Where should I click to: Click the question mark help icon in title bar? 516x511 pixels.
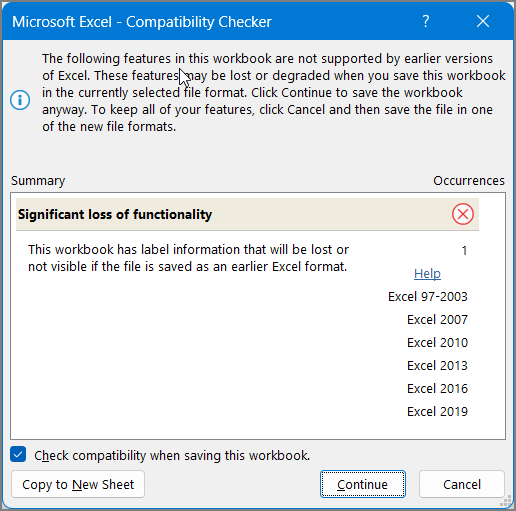(426, 22)
